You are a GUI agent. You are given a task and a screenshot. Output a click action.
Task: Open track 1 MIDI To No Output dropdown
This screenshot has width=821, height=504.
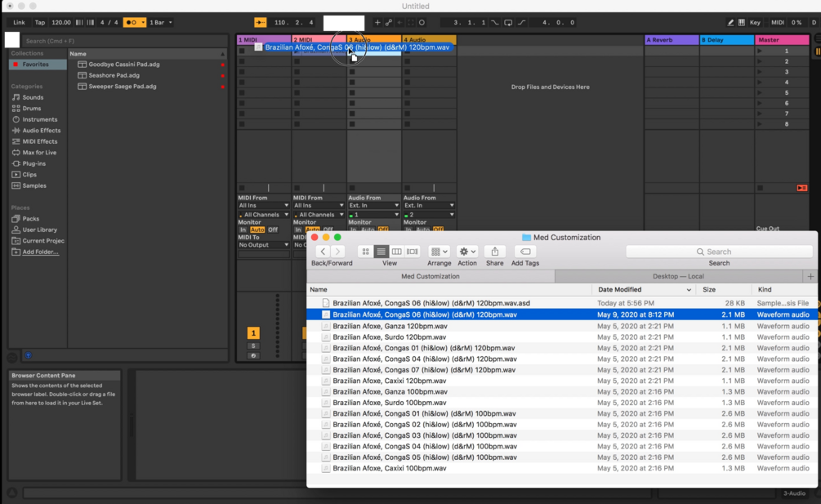(263, 245)
